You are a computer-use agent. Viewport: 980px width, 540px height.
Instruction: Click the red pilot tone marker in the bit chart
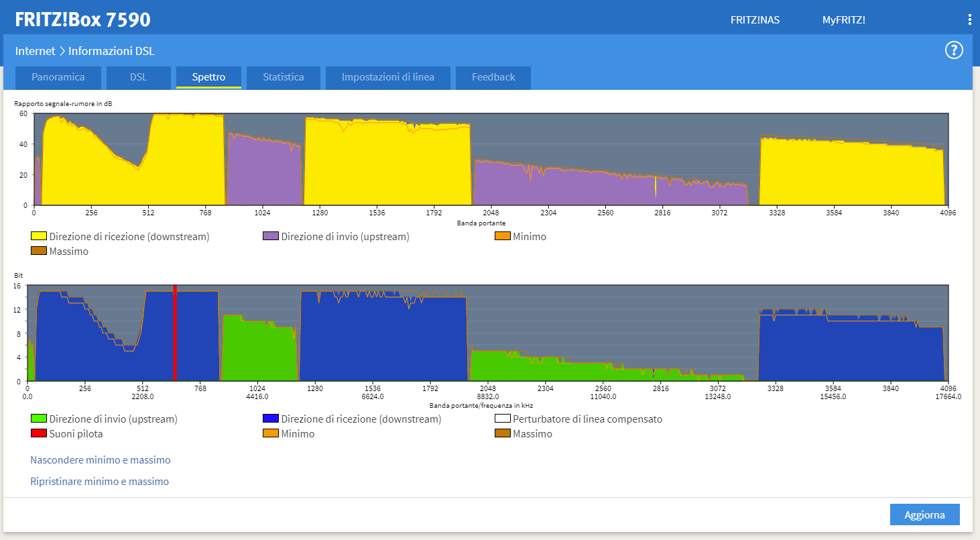(x=175, y=333)
